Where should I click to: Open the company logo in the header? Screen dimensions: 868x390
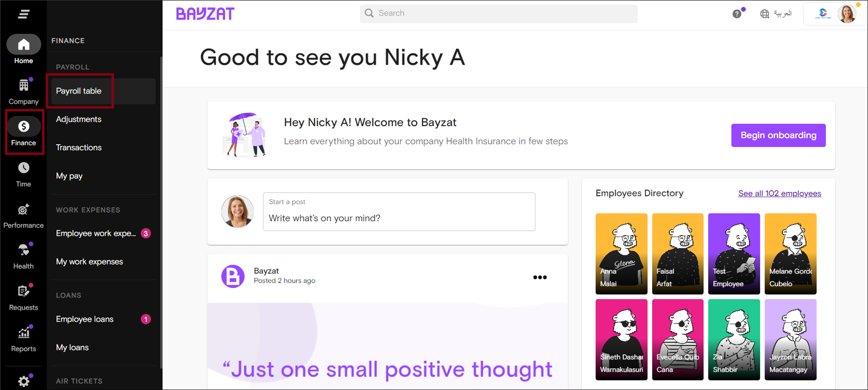822,14
